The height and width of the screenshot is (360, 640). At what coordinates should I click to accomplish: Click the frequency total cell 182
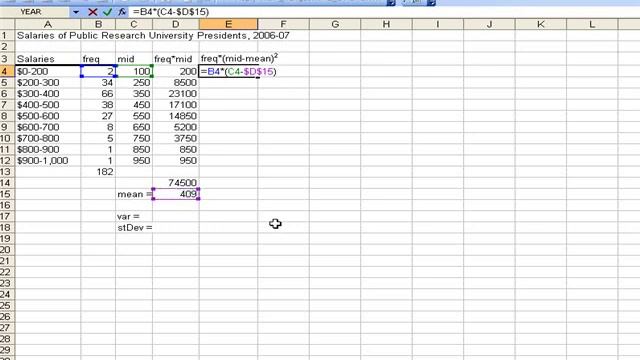pyautogui.click(x=98, y=172)
